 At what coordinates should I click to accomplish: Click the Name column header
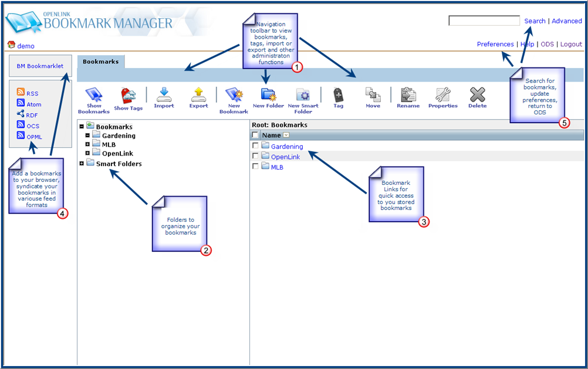coord(272,135)
